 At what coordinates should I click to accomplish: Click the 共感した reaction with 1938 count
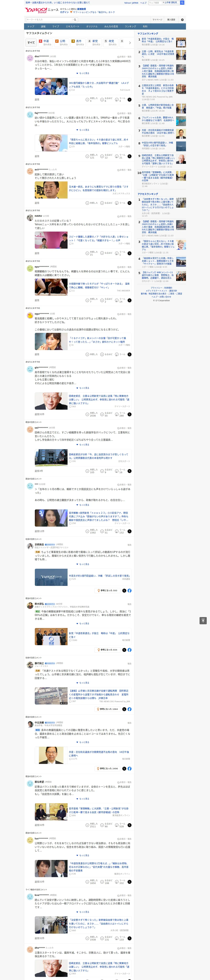(x=91, y=938)
